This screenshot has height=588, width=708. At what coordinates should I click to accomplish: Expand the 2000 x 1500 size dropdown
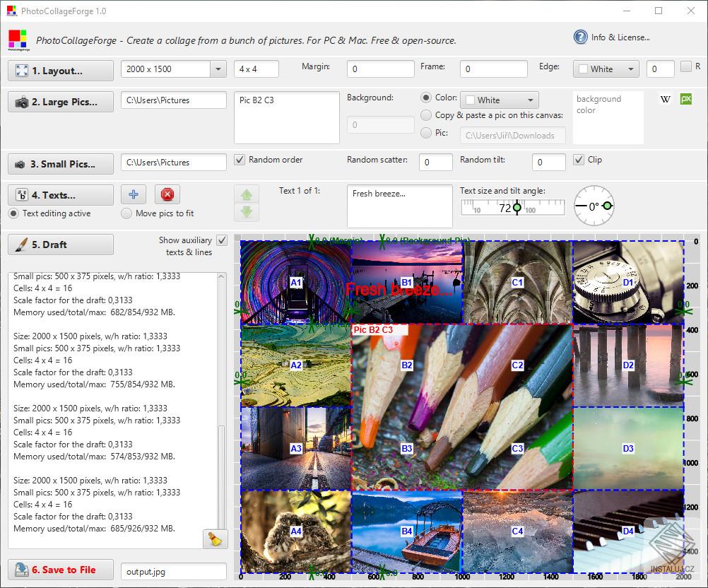click(218, 69)
